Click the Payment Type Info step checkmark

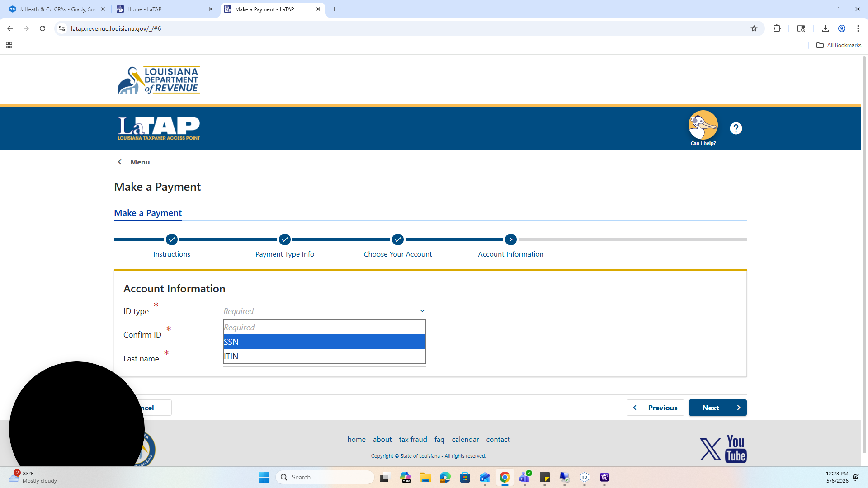tap(285, 239)
